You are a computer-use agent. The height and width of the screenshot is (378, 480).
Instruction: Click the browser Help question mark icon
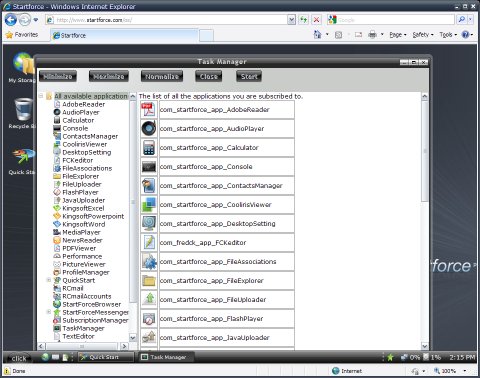point(465,34)
